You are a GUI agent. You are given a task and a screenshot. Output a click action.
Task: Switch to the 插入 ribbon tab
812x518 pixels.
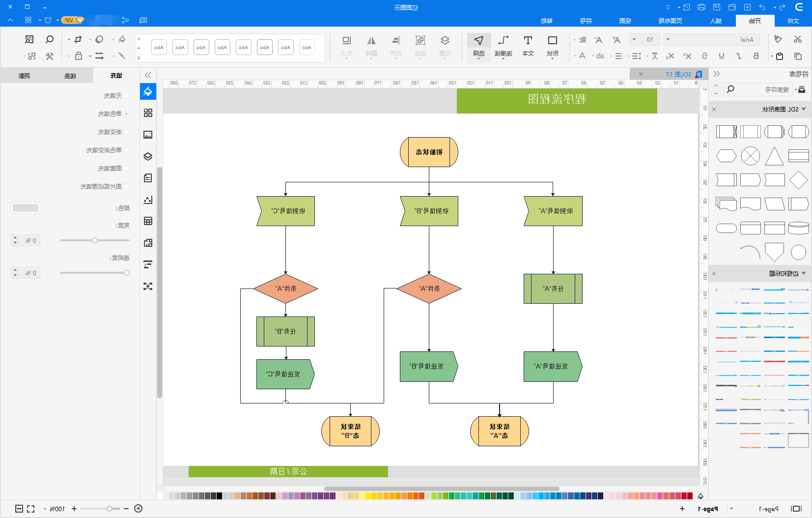(716, 21)
